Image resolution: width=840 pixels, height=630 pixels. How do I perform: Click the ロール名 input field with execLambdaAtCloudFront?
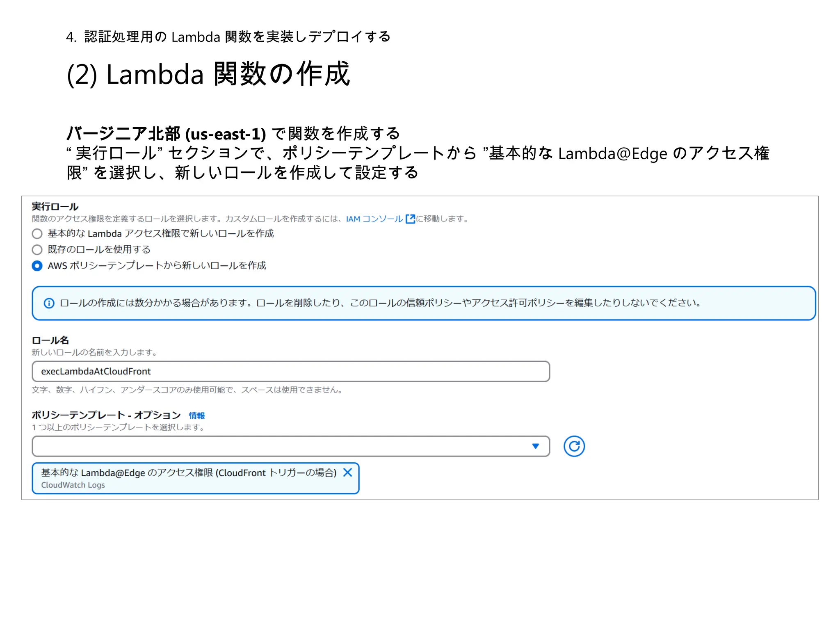(291, 372)
